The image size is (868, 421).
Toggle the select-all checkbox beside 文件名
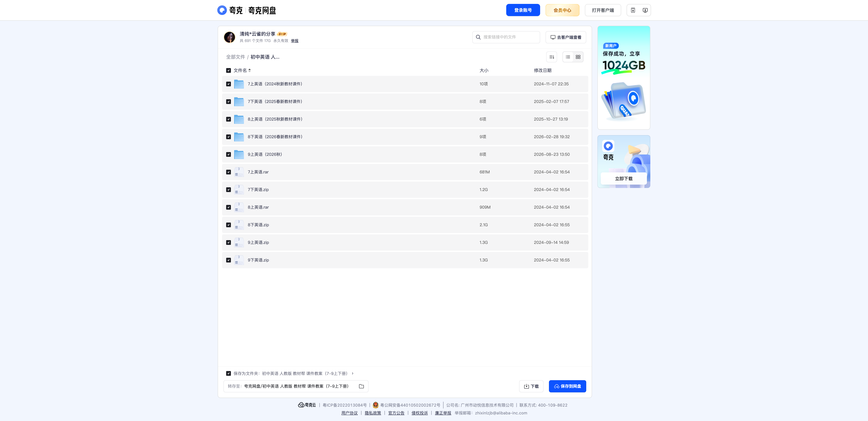(229, 70)
